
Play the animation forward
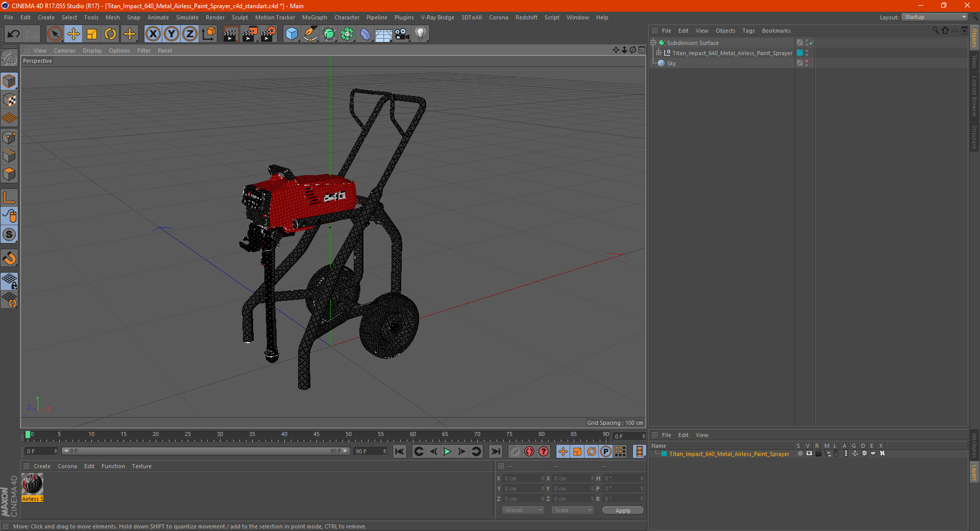point(447,451)
